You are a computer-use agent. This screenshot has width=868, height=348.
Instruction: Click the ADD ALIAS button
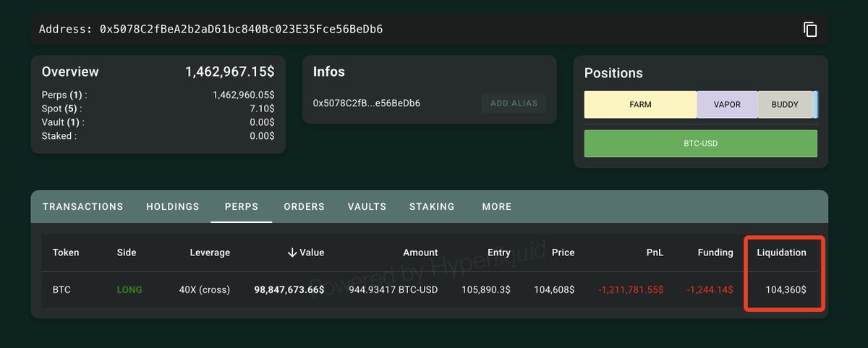(514, 103)
